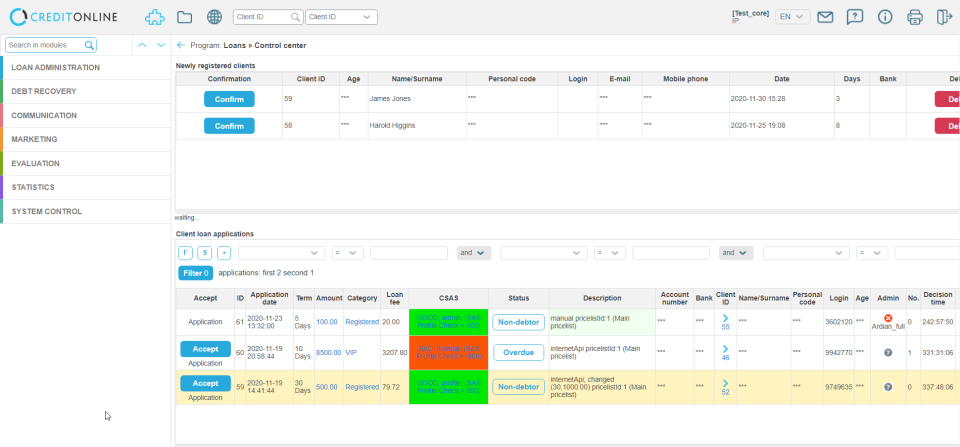This screenshot has width=960, height=447.
Task: Open client 55 via arrow icon
Action: (726, 318)
